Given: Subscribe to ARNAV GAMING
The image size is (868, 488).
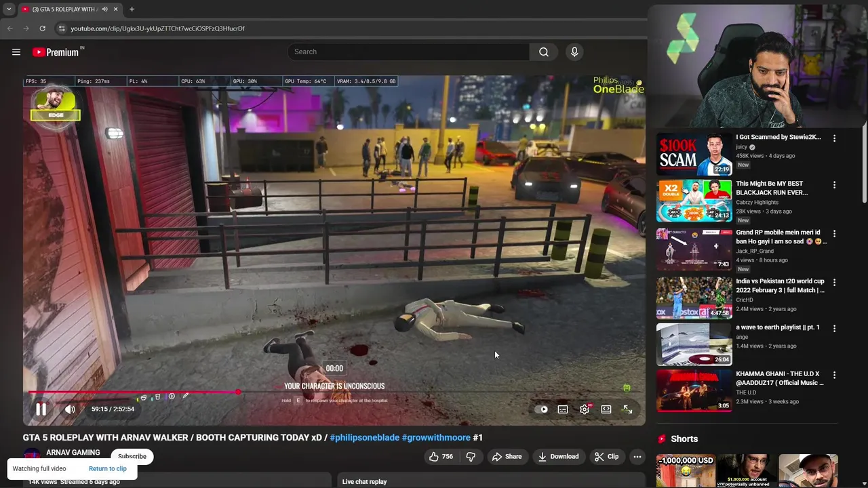Looking at the screenshot, I should tap(132, 456).
